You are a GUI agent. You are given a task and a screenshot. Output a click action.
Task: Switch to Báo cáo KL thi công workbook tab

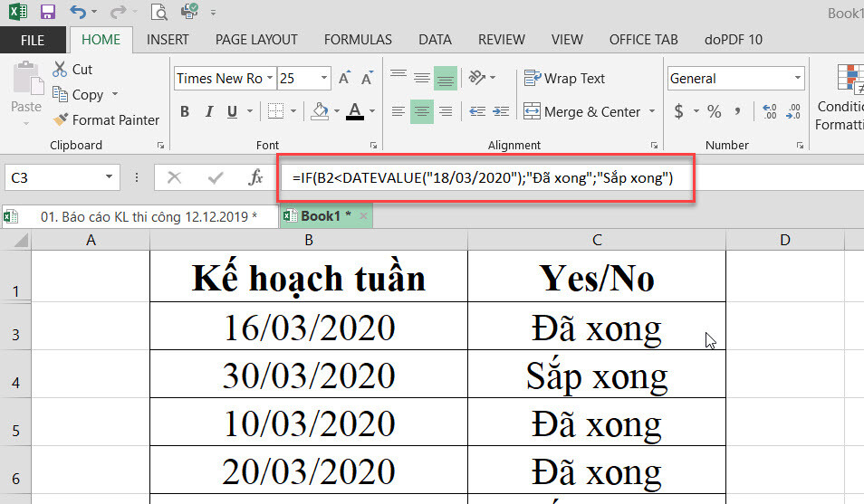pyautogui.click(x=139, y=216)
